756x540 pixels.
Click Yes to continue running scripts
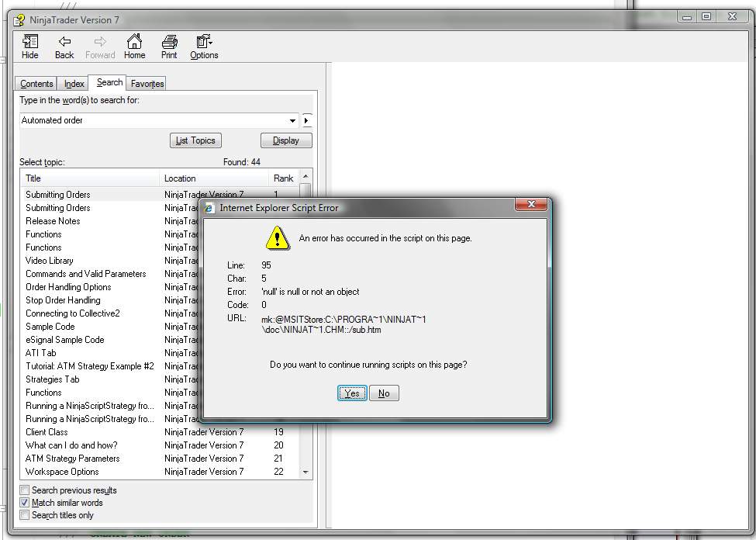coord(352,393)
